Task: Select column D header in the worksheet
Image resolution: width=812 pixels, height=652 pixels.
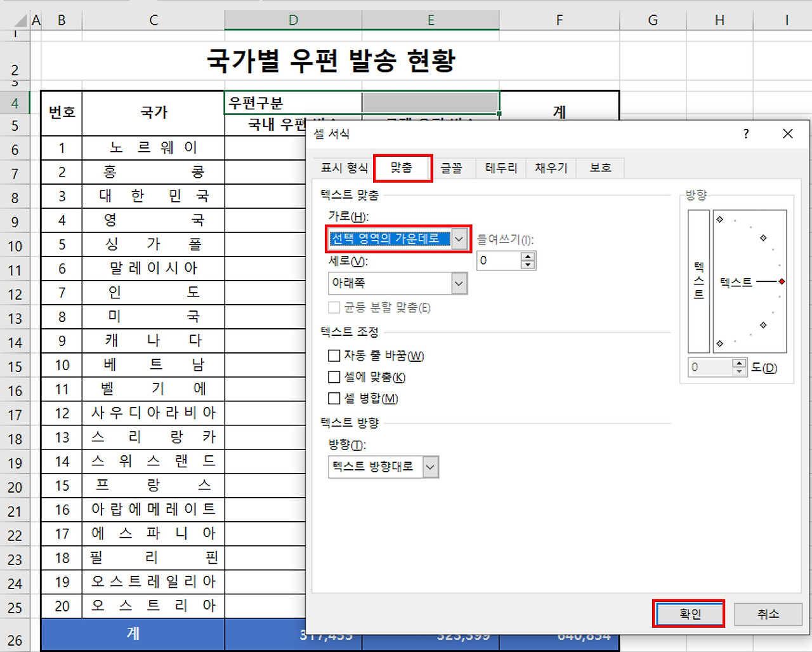Action: point(293,20)
